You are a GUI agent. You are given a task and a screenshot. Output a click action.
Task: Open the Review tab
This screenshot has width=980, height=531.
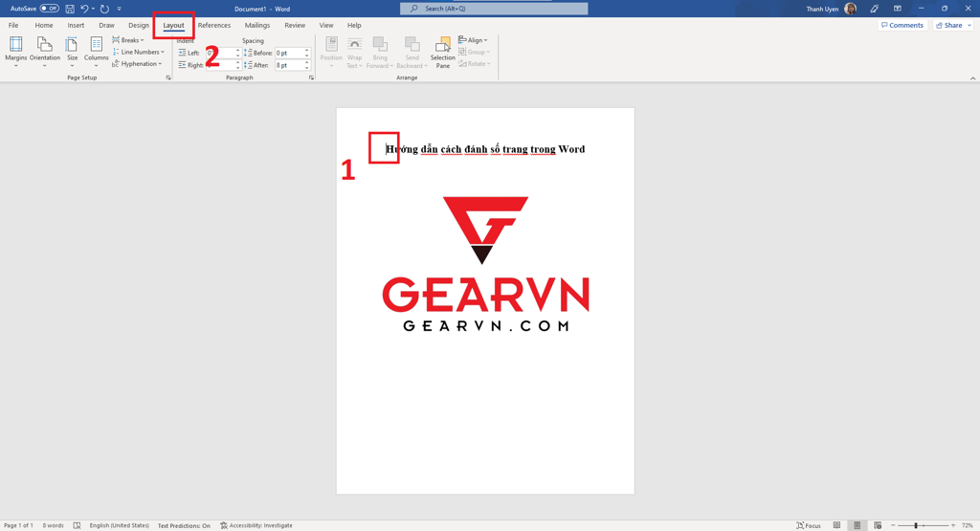tap(295, 26)
